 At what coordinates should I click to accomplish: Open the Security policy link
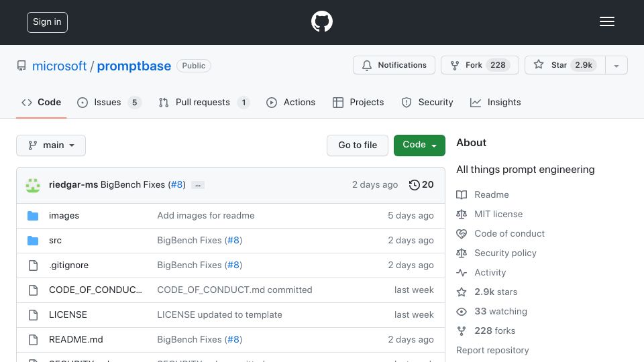505,253
